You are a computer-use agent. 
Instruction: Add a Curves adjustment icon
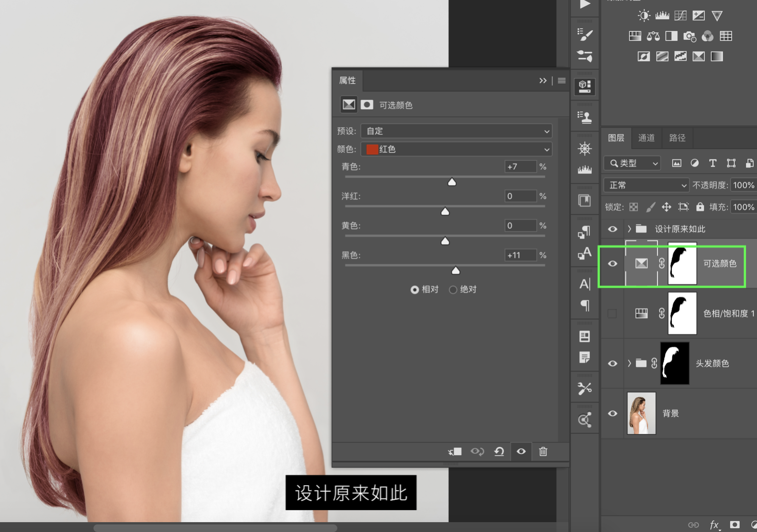point(680,16)
